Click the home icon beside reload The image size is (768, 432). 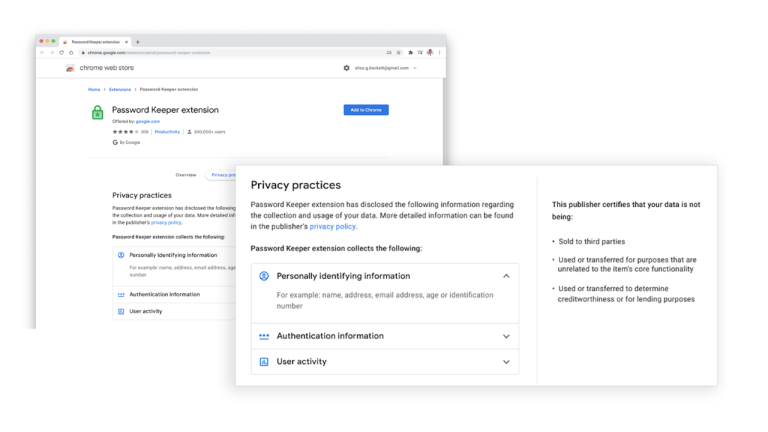click(x=71, y=52)
